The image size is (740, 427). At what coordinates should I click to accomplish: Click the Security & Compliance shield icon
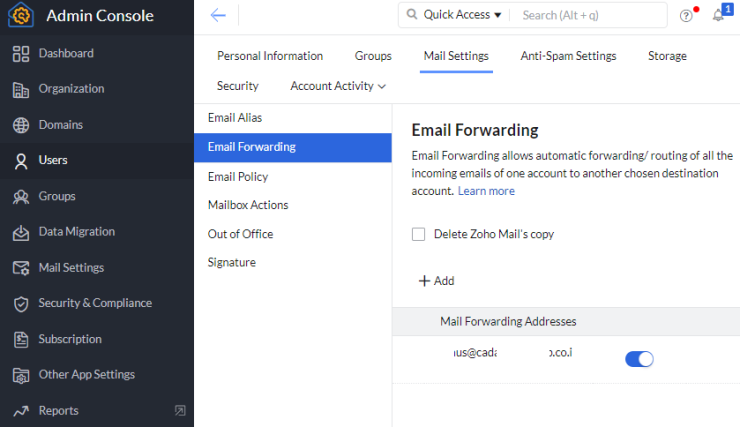pyautogui.click(x=21, y=304)
